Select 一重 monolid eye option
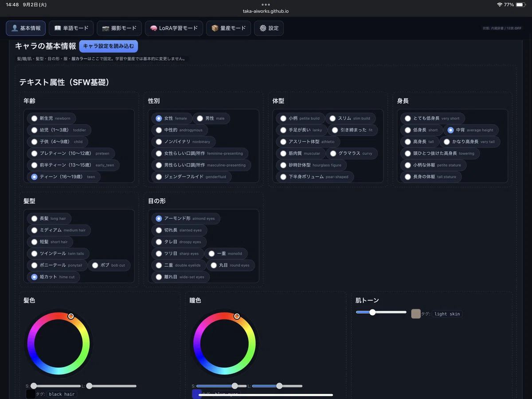Screen dimensions: 532x399 (x=226, y=254)
